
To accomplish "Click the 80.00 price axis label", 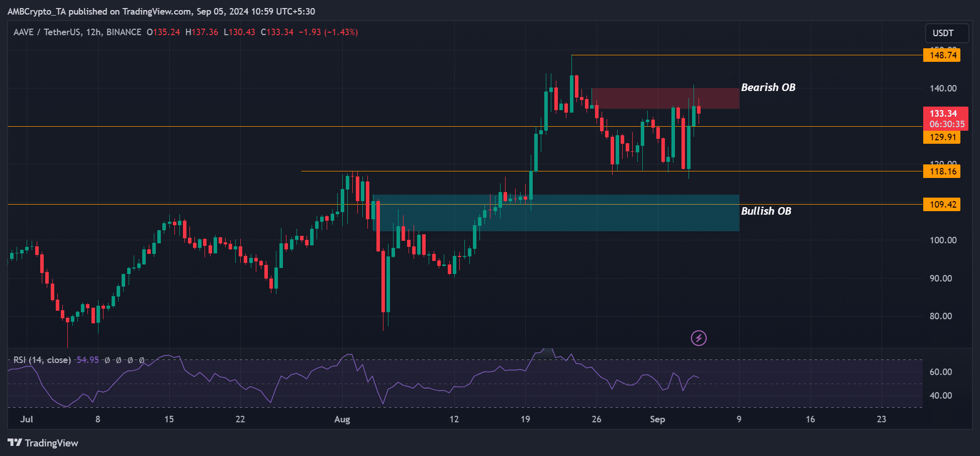I will tap(941, 316).
